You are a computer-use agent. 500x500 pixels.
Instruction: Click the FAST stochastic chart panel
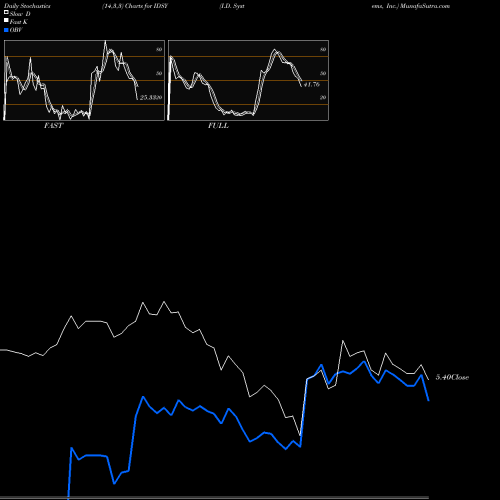(84, 80)
